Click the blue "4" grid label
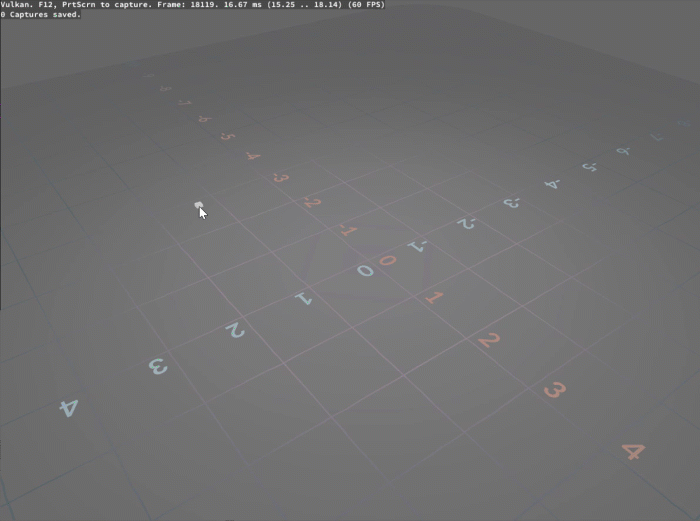This screenshot has width=700, height=521. [70, 408]
